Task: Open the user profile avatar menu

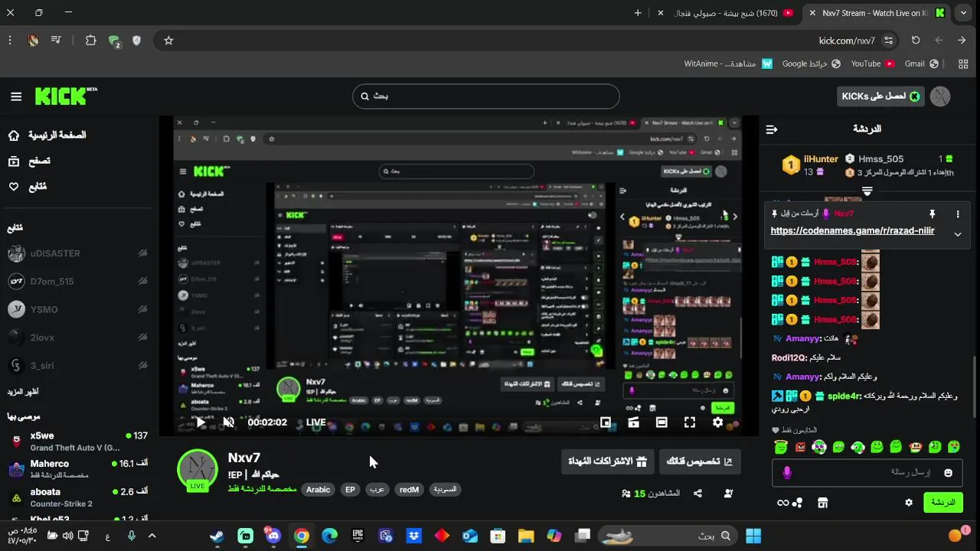Action: (940, 96)
